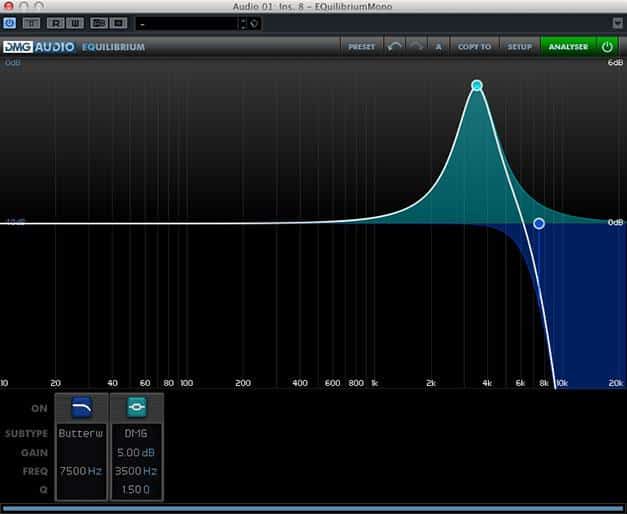Image resolution: width=627 pixels, height=514 pixels.
Task: Open the host preset name field
Action: [x=187, y=24]
